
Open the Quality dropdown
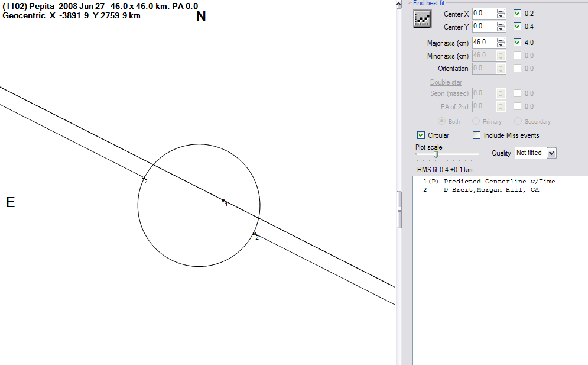(x=552, y=153)
